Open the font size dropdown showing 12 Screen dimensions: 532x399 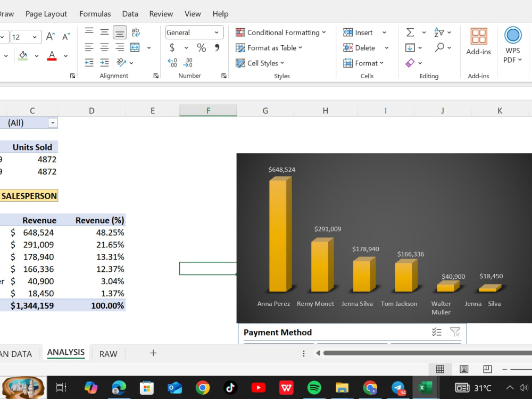tap(35, 37)
